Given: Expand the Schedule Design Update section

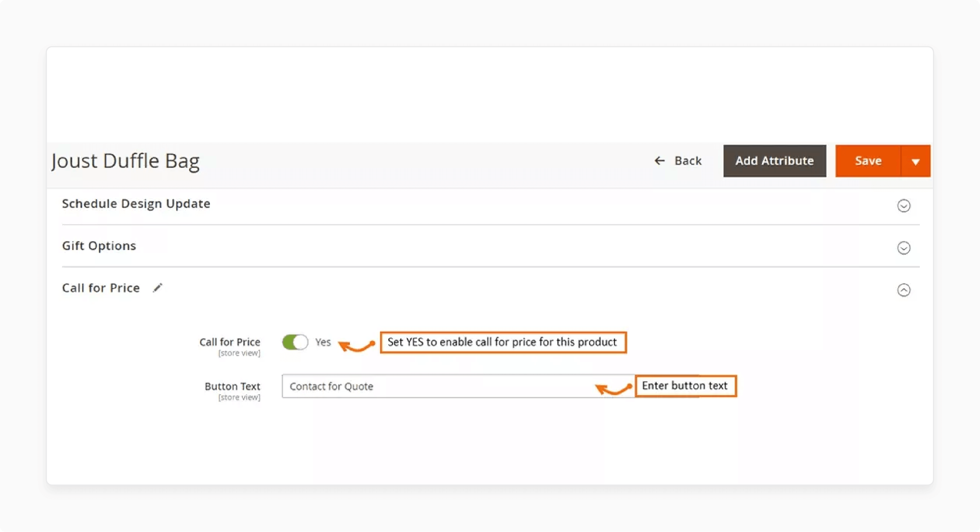Looking at the screenshot, I should click(x=903, y=205).
